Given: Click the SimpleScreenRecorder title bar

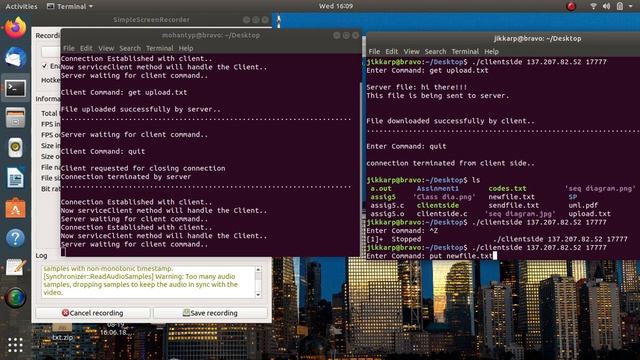Looking at the screenshot, I should click(x=151, y=20).
